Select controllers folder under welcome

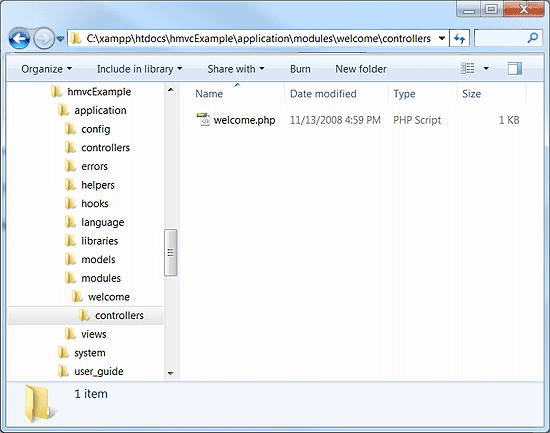click(119, 315)
